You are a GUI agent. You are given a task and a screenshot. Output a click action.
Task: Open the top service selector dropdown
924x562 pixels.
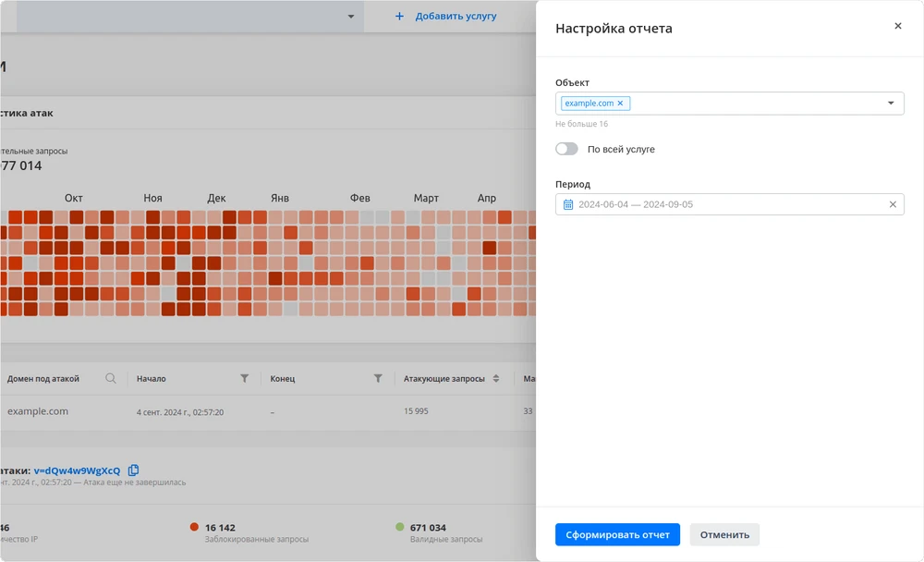click(x=351, y=16)
